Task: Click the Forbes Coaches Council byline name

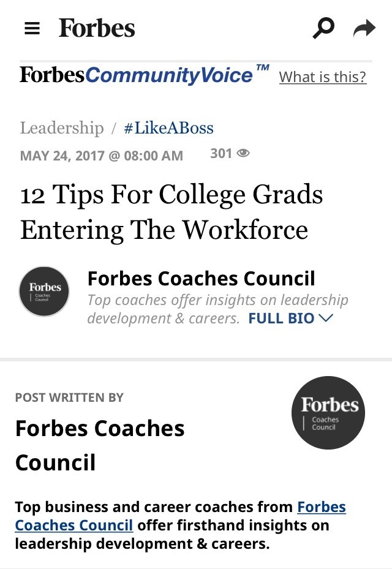Action: coord(201,279)
